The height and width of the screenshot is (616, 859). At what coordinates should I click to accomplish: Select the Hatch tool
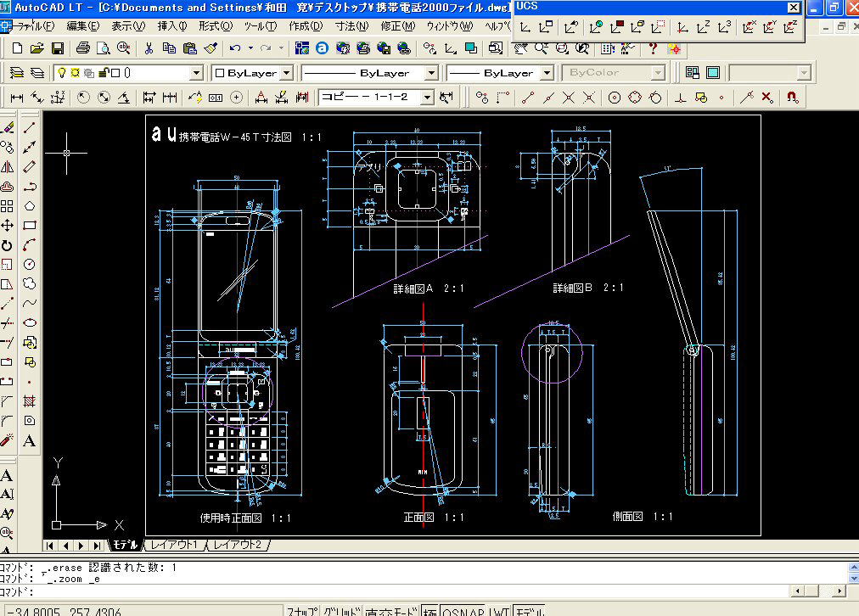[30, 401]
